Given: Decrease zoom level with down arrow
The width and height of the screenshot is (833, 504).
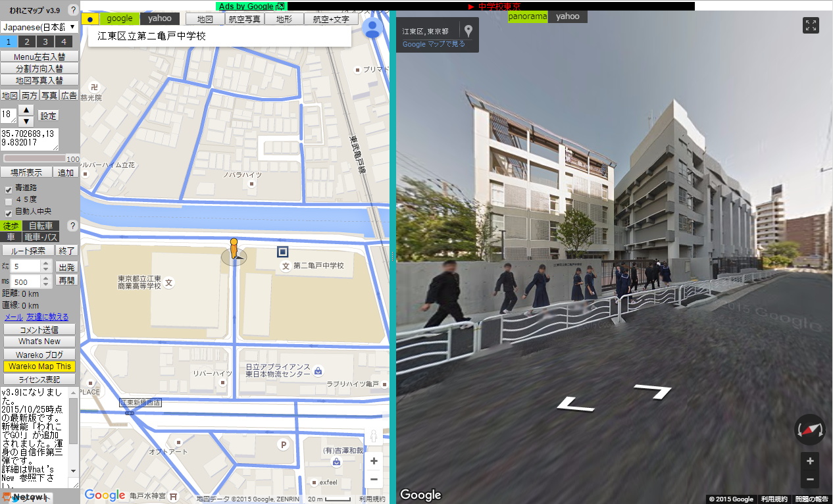Looking at the screenshot, I should [26, 121].
